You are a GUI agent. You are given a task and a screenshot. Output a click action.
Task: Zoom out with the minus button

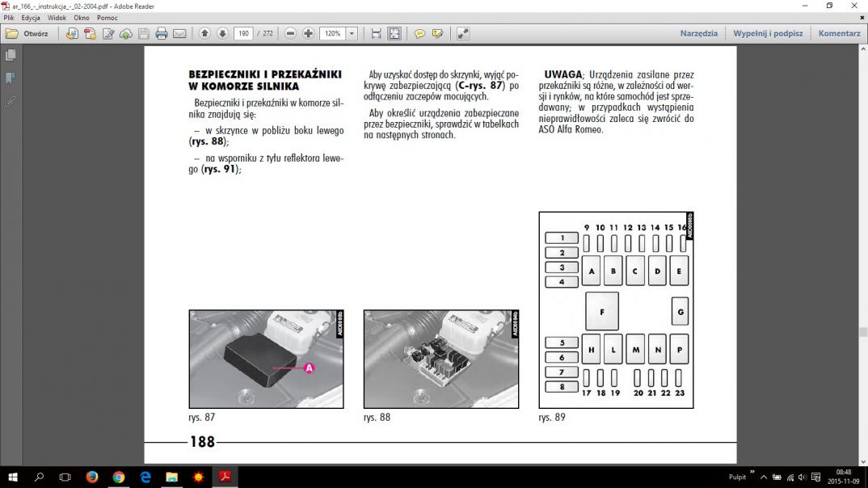pos(290,34)
